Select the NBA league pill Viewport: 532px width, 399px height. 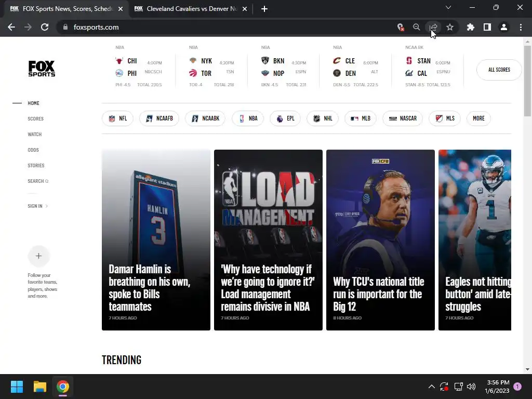coord(248,118)
